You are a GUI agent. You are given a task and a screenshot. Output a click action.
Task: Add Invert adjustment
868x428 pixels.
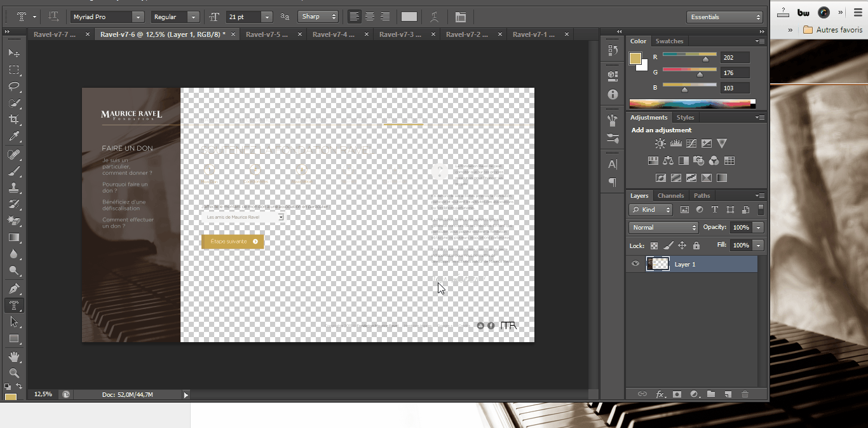tap(660, 178)
